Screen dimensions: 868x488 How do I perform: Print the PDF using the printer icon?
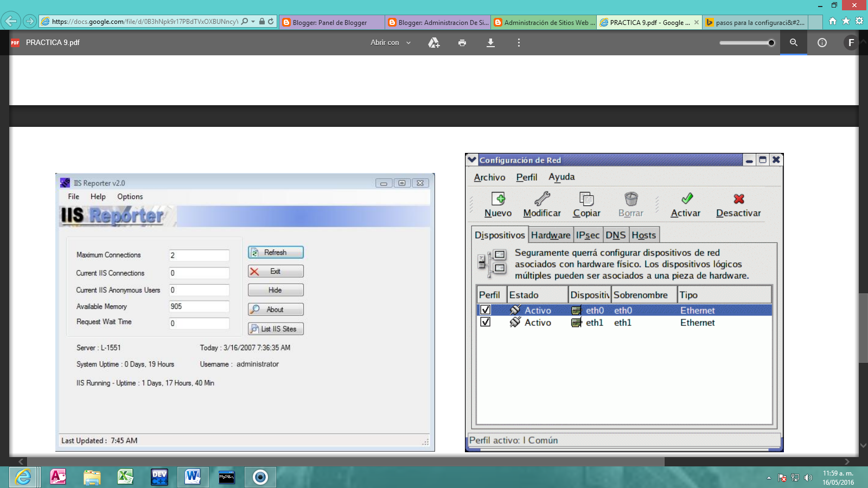tap(462, 42)
